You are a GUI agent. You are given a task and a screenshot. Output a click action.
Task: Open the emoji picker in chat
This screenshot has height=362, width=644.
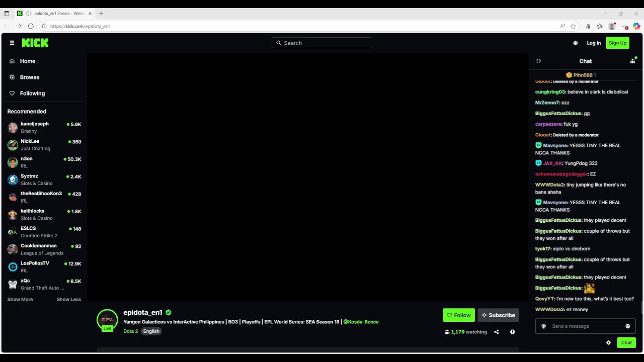627,326
